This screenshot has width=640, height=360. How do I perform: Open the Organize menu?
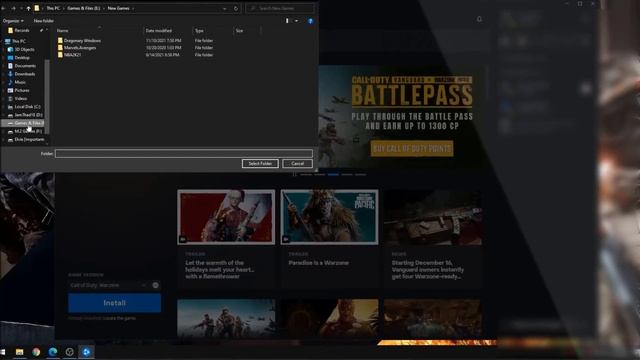pyautogui.click(x=13, y=21)
